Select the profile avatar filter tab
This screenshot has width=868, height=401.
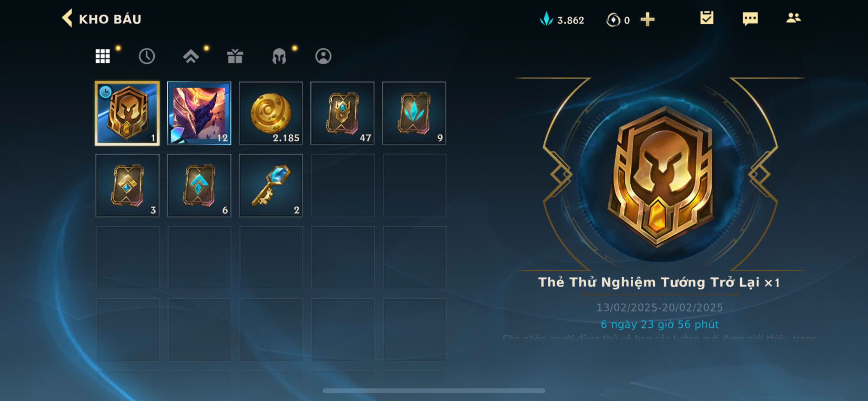coord(323,56)
